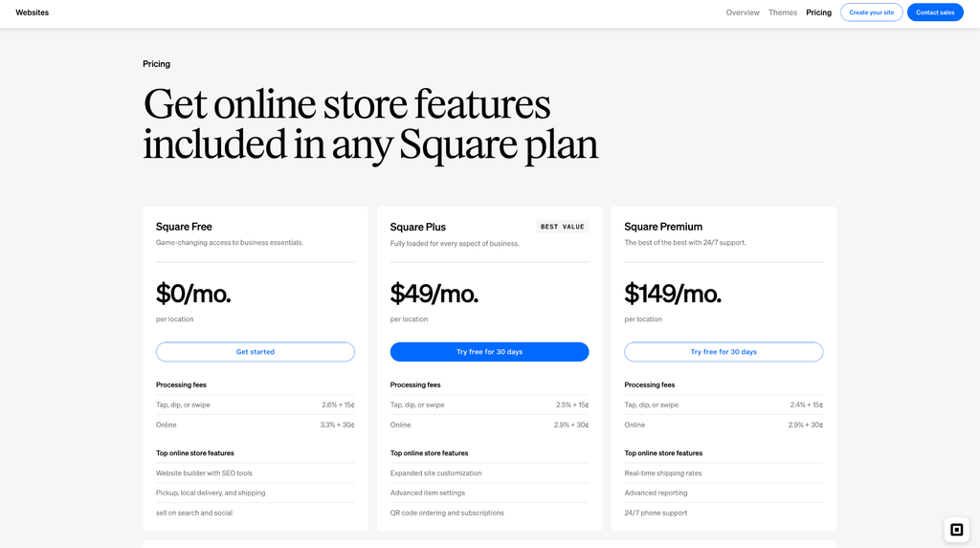
Task: Click the 2.5% + 15¢ fee value
Action: [x=572, y=405]
